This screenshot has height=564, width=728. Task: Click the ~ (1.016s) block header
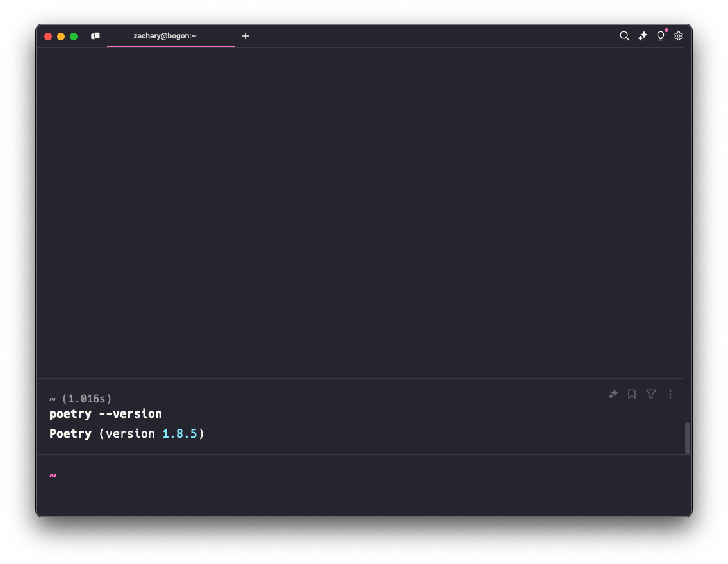coord(81,399)
